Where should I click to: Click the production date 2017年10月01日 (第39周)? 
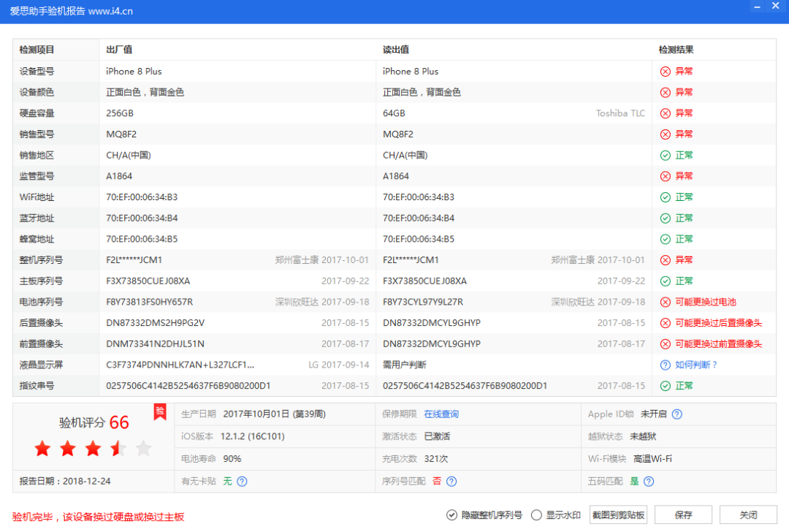[x=274, y=414]
